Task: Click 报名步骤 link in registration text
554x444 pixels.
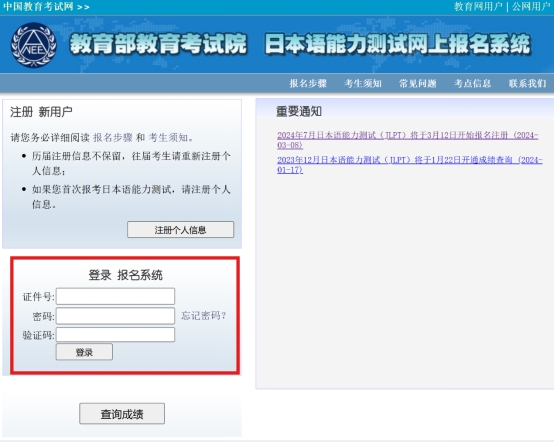Action: click(113, 138)
